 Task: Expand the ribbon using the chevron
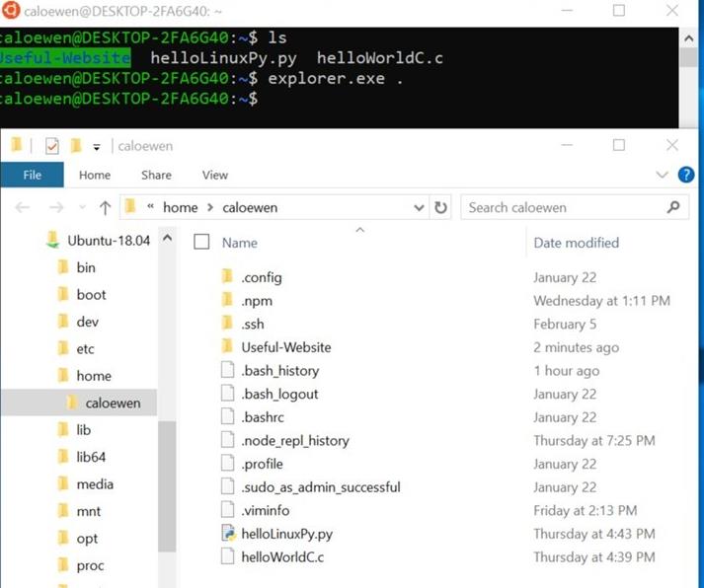click(x=663, y=176)
